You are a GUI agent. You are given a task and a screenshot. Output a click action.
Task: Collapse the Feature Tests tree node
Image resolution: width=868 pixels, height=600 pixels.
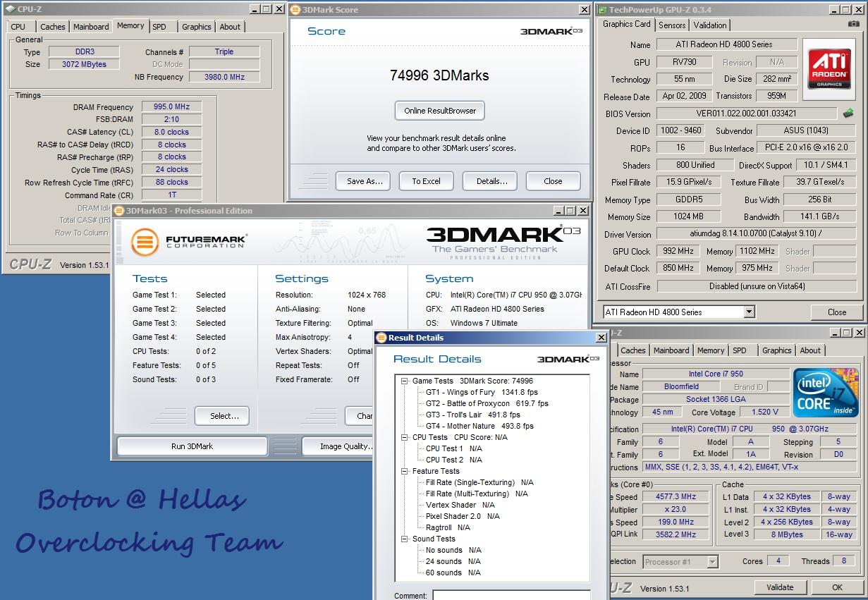click(405, 471)
